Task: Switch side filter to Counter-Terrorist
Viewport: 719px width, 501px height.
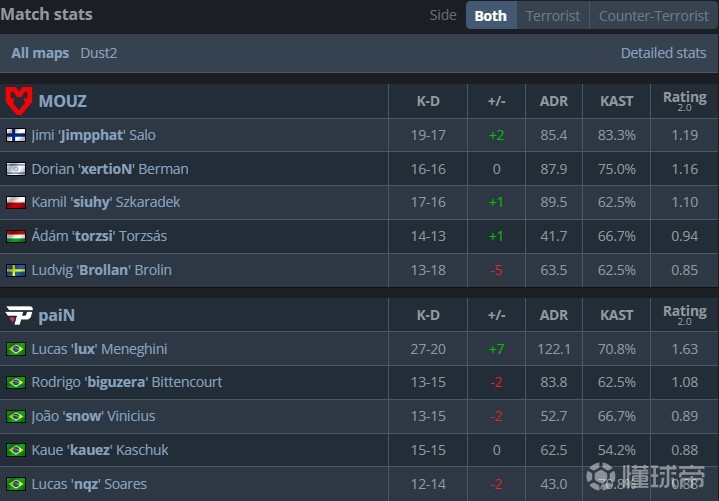Action: (x=652, y=15)
